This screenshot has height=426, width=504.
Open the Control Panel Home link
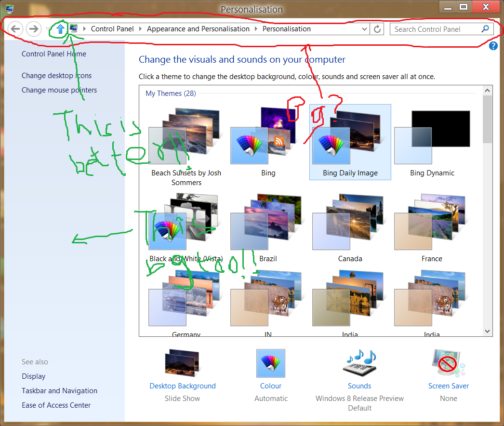[x=54, y=54]
